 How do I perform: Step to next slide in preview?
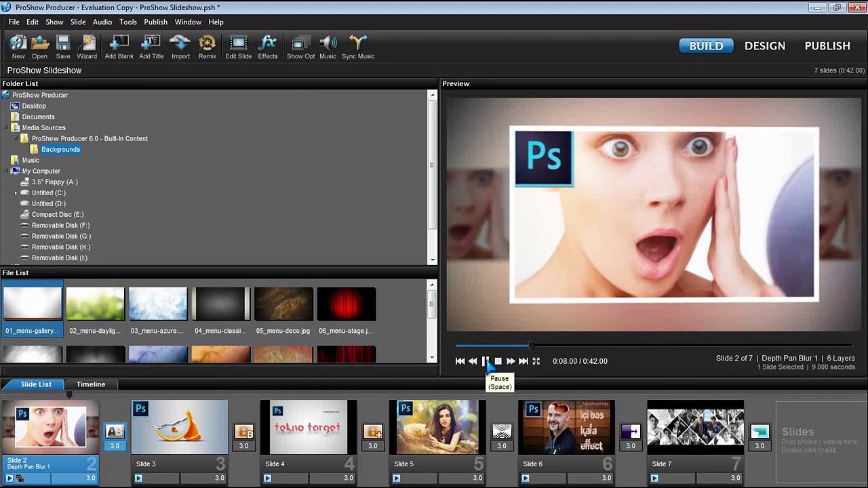point(511,361)
